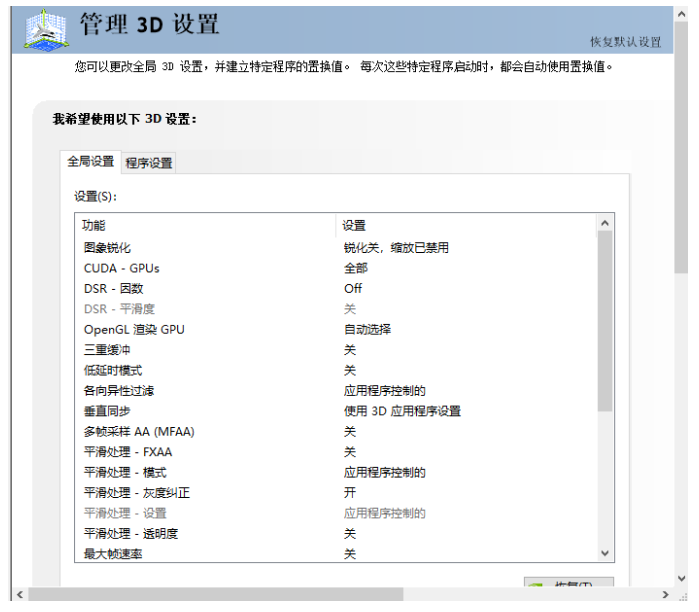Image resolution: width=699 pixels, height=612 pixels.
Task: Open the DSR - 因数 Off value
Action: pos(353,288)
